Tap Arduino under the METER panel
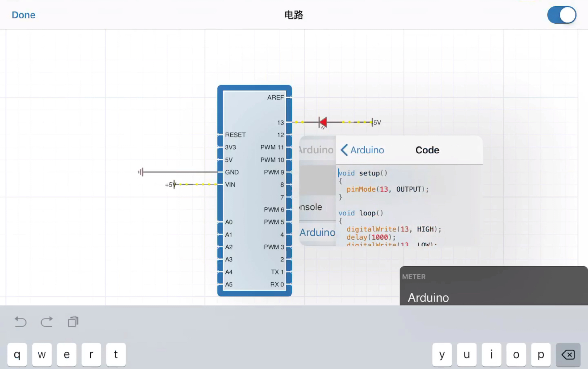Viewport: 588px width, 369px height. pos(428,297)
